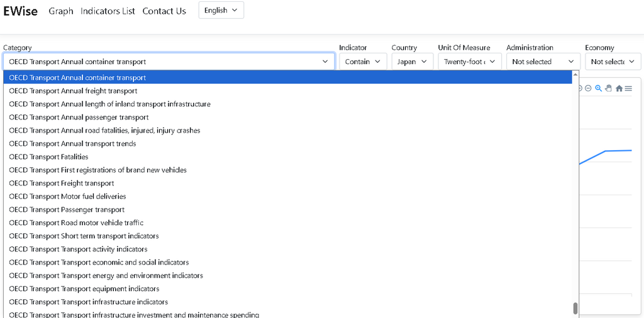The image size is (644, 318).
Task: Open the Country dropdown showing Japan
Action: point(413,62)
